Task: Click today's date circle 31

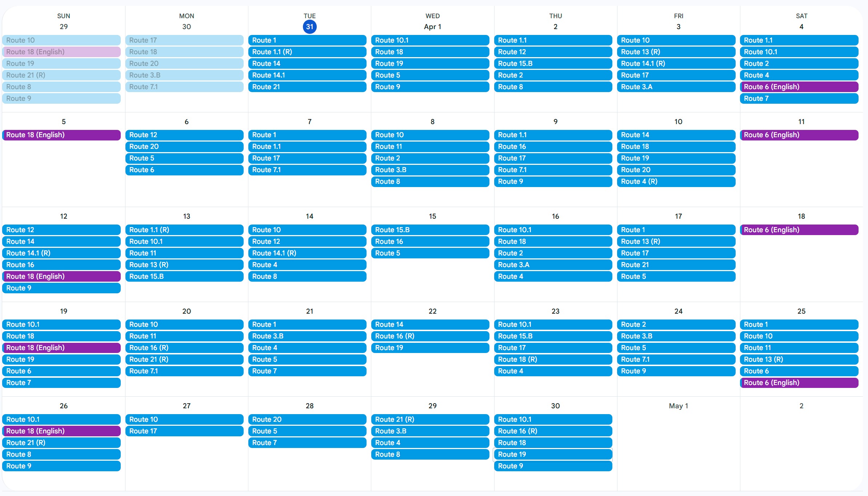Action: [309, 27]
